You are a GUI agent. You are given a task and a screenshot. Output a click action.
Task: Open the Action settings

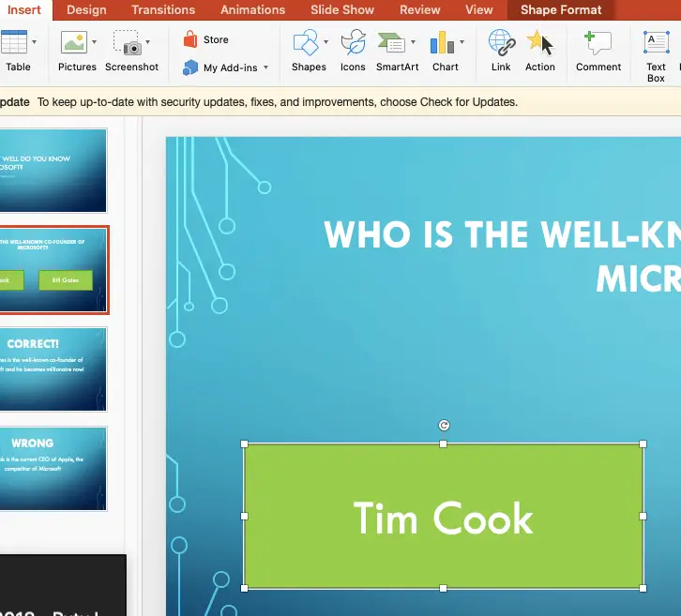540,50
